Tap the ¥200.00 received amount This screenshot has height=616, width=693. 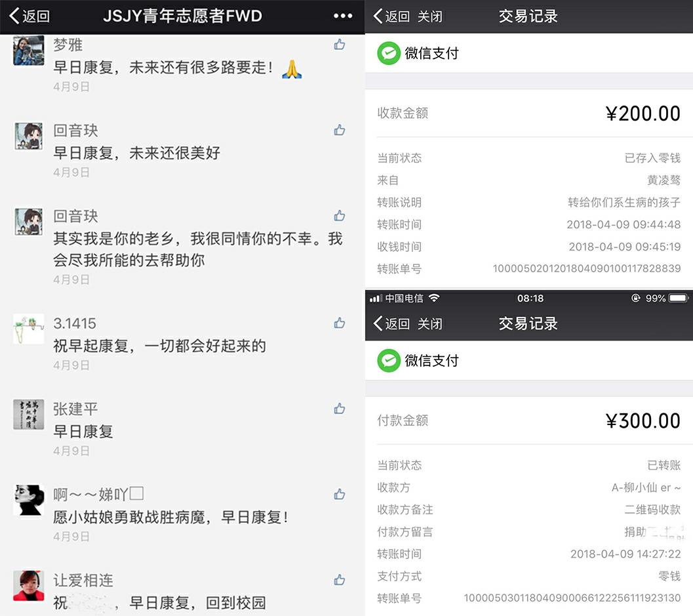coord(643,113)
